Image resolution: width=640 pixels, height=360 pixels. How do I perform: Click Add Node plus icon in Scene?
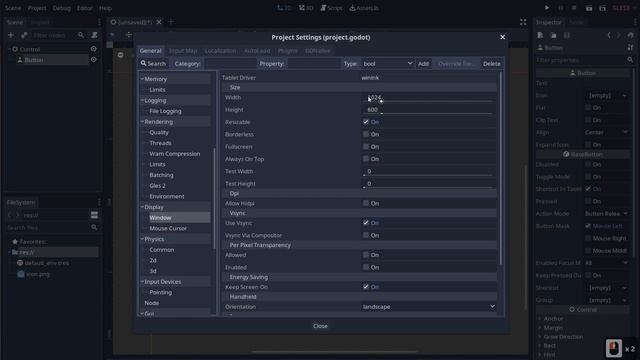11,35
